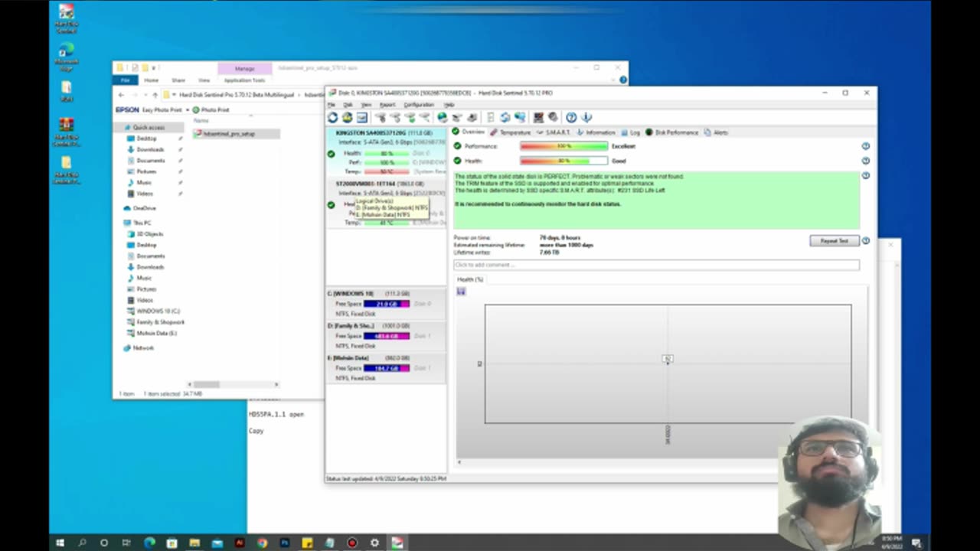
Task: Switch to Log tab
Action: (x=631, y=132)
